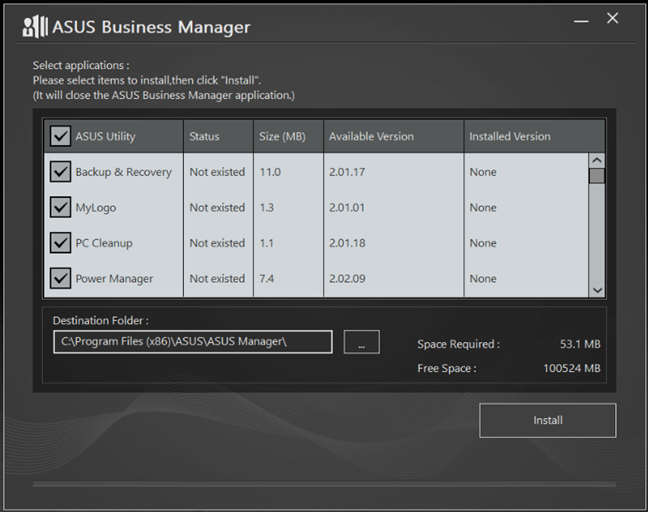This screenshot has width=648, height=512.
Task: Open the browse folder "..." button
Action: pos(362,342)
